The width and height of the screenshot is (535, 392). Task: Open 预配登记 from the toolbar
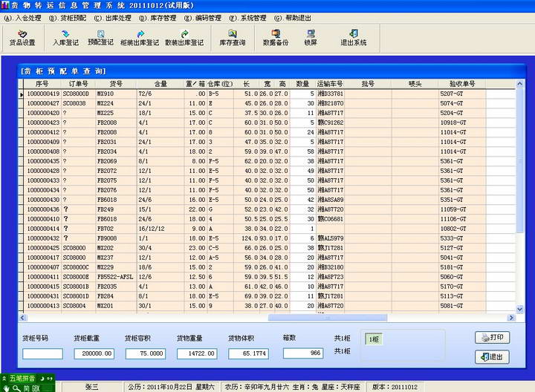point(100,38)
